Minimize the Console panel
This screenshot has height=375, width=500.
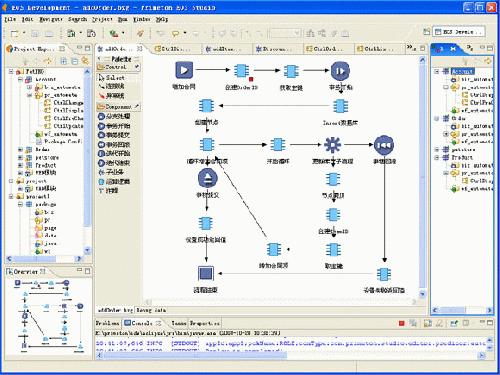[x=482, y=322]
